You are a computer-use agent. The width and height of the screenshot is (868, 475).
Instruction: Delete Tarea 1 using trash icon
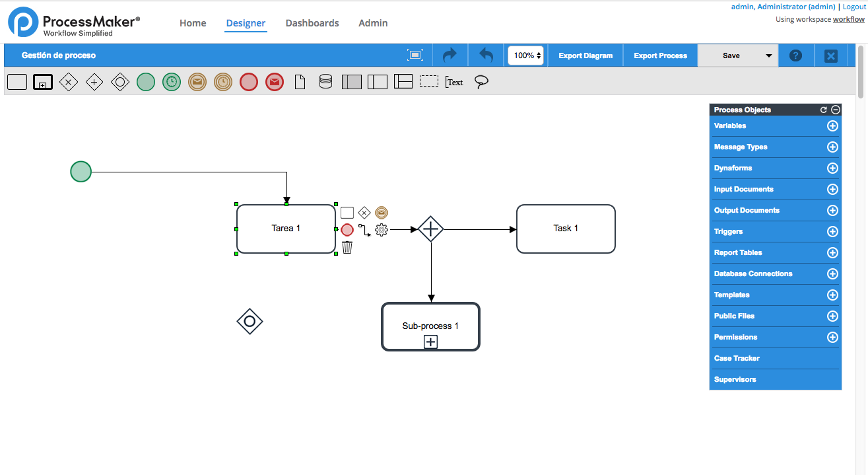347,247
